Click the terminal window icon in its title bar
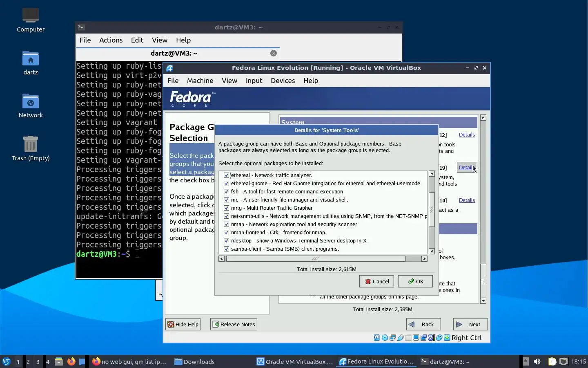 point(81,27)
